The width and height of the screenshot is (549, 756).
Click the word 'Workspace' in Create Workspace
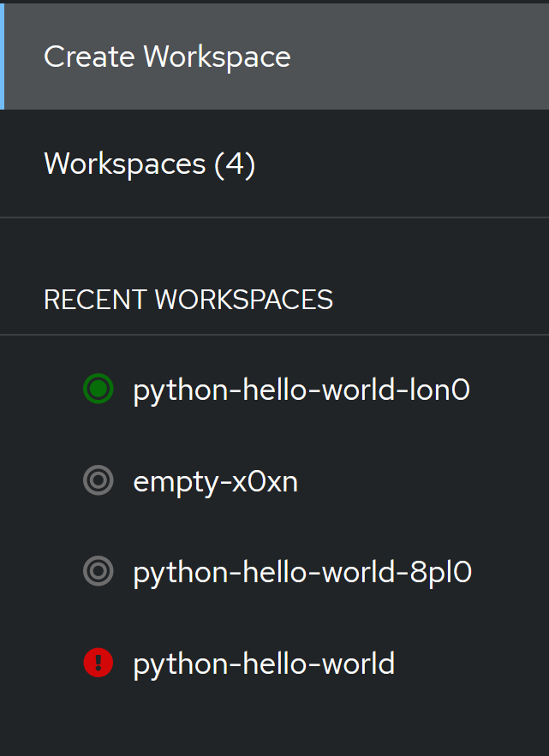click(x=218, y=57)
